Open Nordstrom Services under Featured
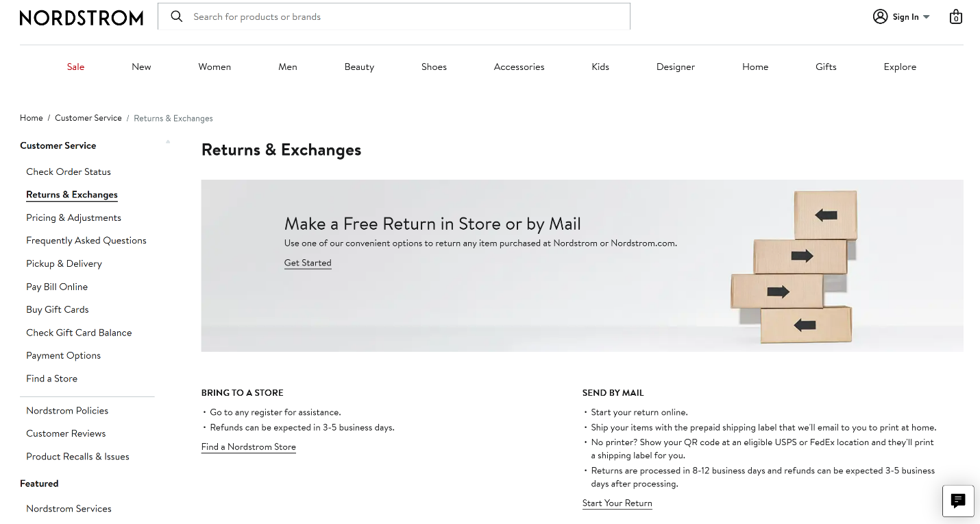The height and width of the screenshot is (524, 980). (x=69, y=508)
